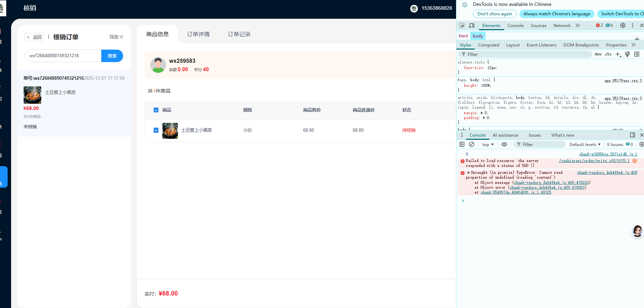Switch to the 订单详情 tab
Image resolution: width=644 pixels, height=308 pixels.
click(x=198, y=34)
